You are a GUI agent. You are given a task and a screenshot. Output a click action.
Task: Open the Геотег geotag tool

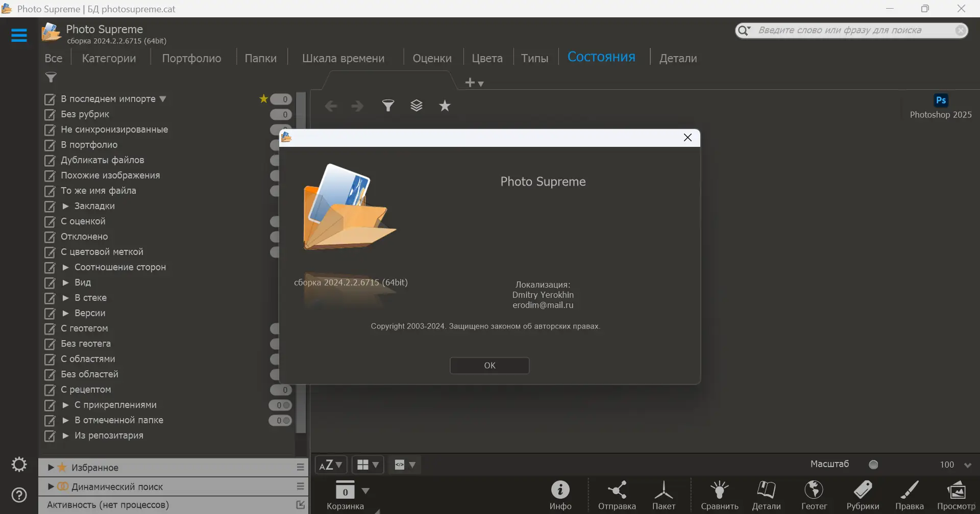(x=814, y=495)
